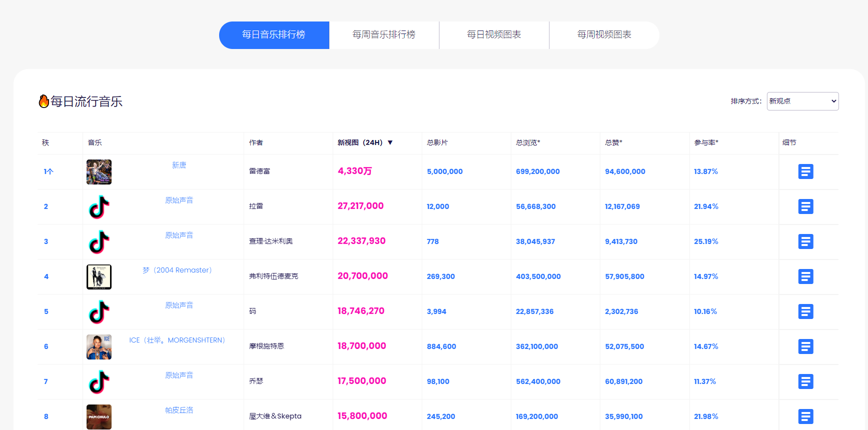Viewport: 868px width, 430px height.
Task: Click the fire icon beside 每日流行音乐
Action: (x=44, y=101)
